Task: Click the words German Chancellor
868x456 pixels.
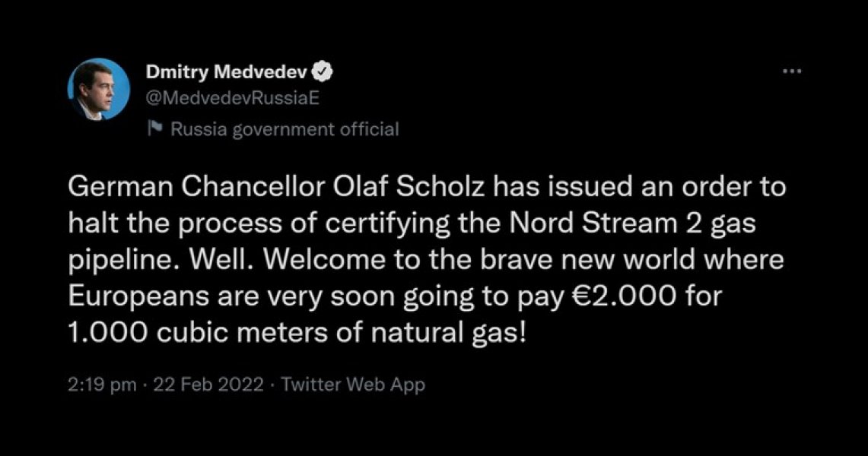Action: [x=196, y=188]
